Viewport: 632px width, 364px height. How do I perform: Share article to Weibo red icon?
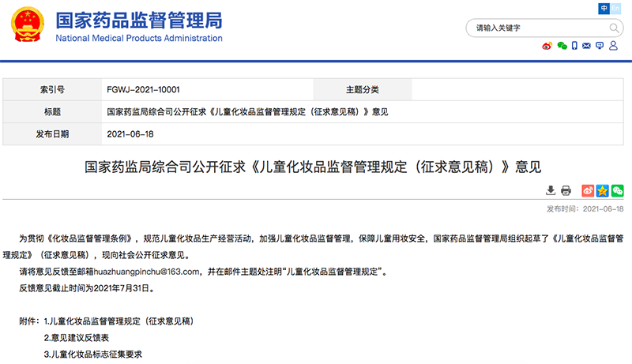(x=588, y=190)
